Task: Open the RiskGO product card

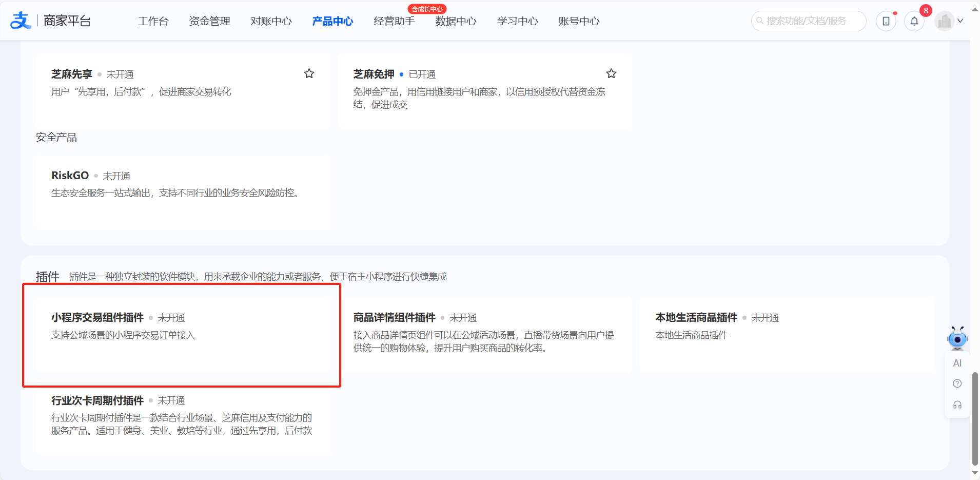Action: (x=183, y=192)
